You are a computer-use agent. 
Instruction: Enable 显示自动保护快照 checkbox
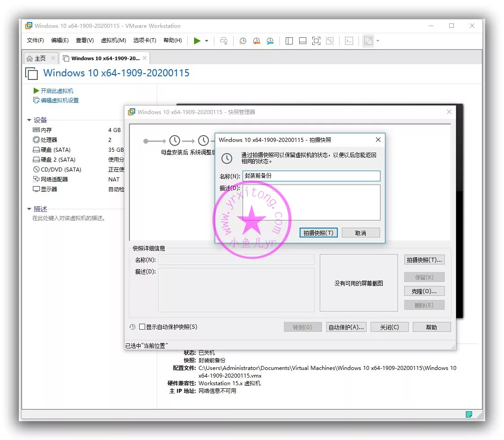(x=142, y=327)
